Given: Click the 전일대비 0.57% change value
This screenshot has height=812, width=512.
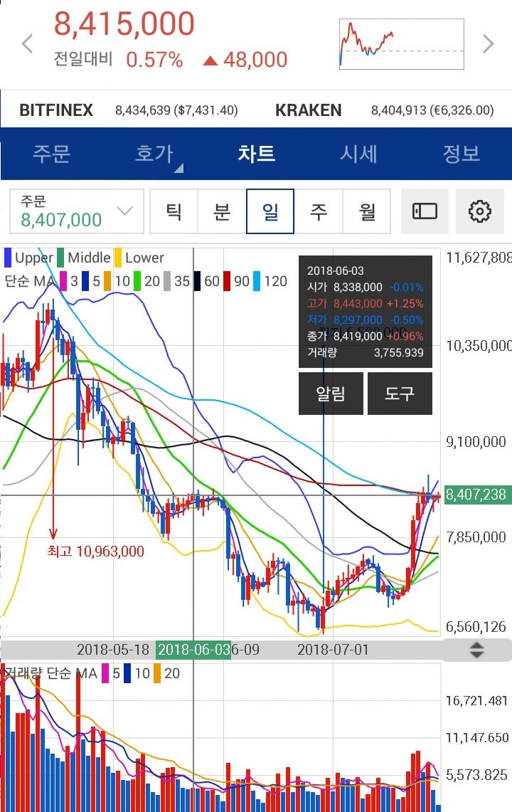Looking at the screenshot, I should pyautogui.click(x=154, y=60).
